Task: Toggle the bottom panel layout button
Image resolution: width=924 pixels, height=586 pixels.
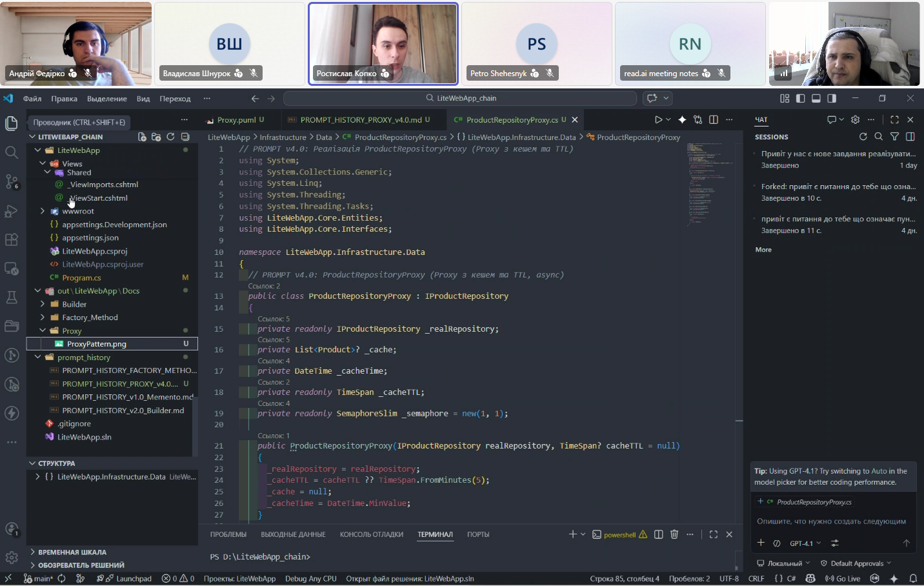Action: coord(816,98)
